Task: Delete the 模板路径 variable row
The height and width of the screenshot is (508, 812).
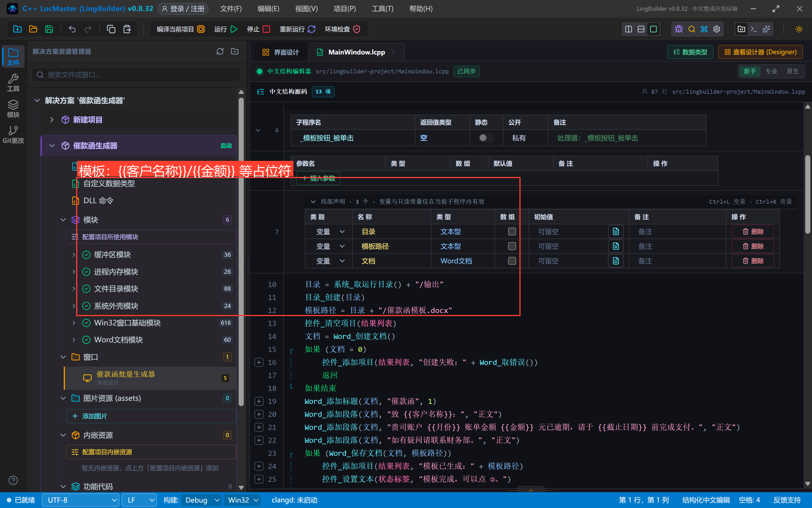Action: click(x=753, y=246)
